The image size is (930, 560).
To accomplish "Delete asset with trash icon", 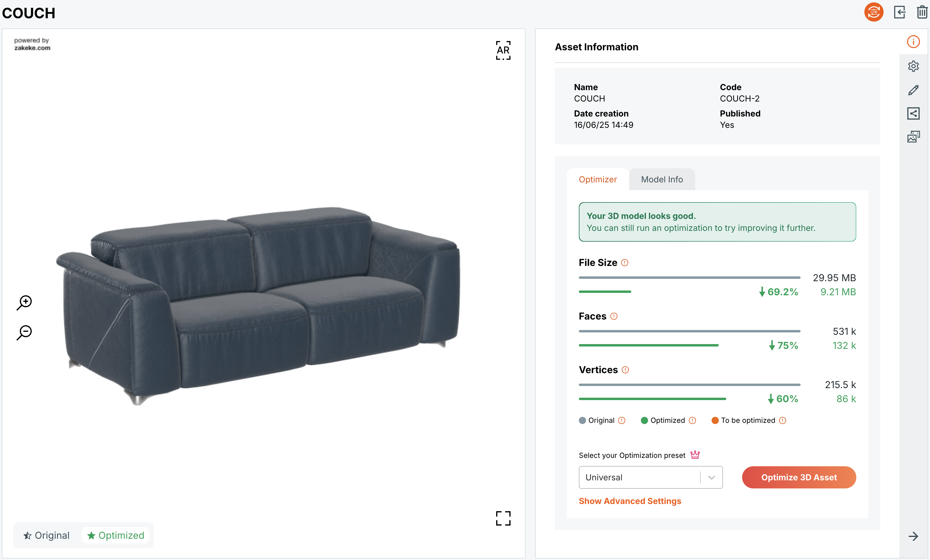I will coord(922,12).
